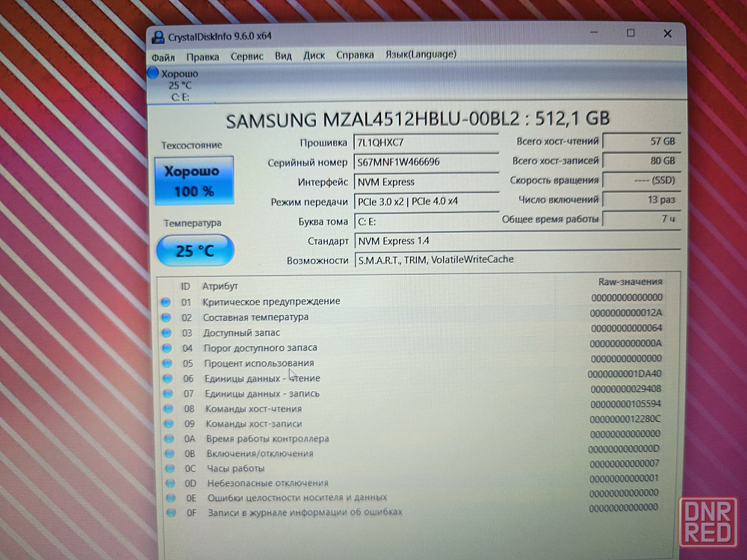This screenshot has width=747, height=560.
Task: Click status dot for Ошибки целостности носителя row
Action: [170, 497]
